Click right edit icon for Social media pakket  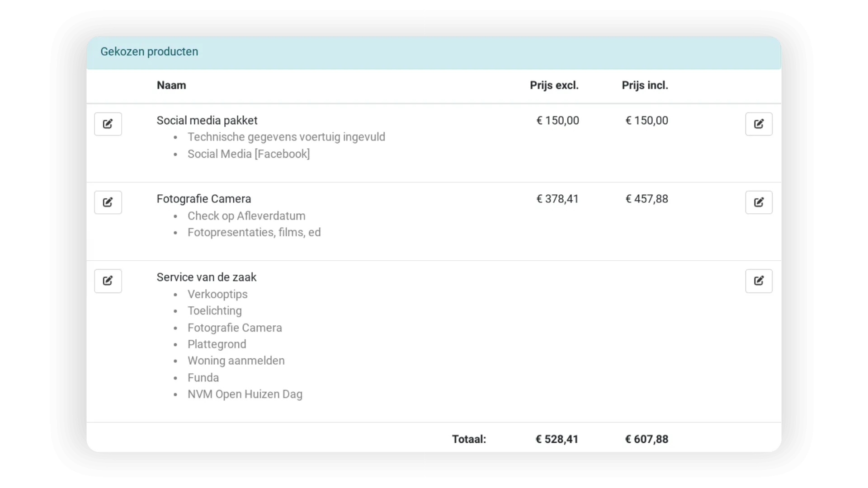coord(759,124)
